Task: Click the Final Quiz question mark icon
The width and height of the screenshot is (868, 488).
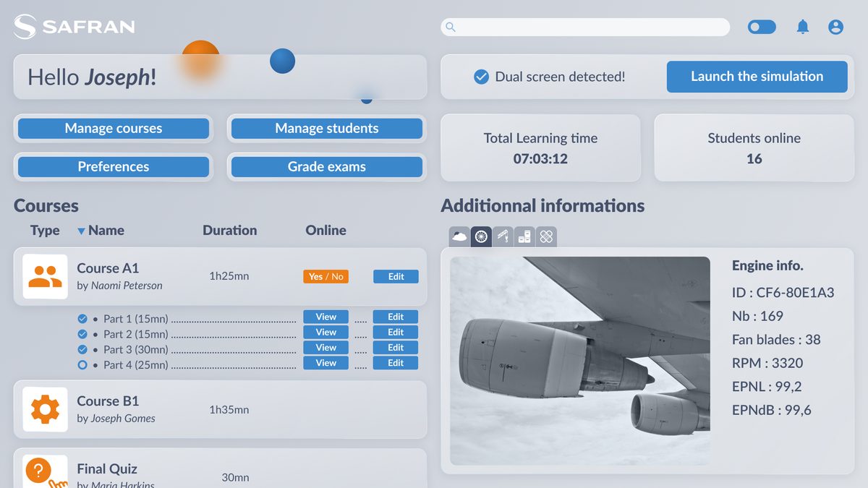Action: click(45, 471)
